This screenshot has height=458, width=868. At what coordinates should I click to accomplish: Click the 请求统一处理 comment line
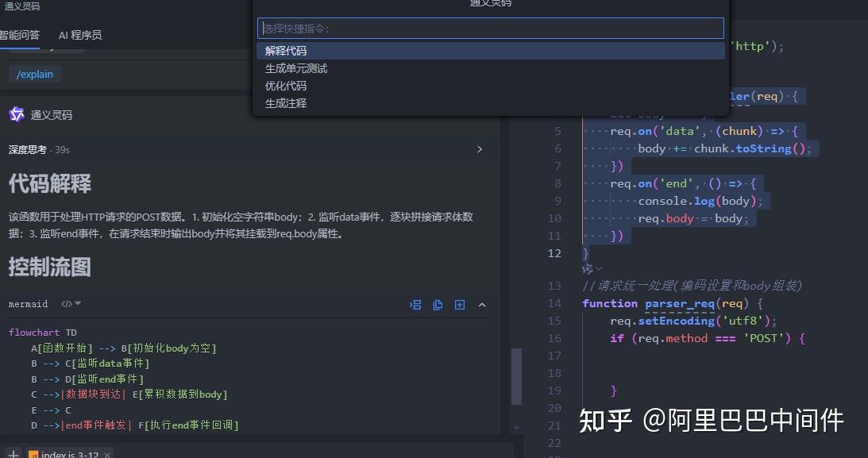[x=692, y=286]
